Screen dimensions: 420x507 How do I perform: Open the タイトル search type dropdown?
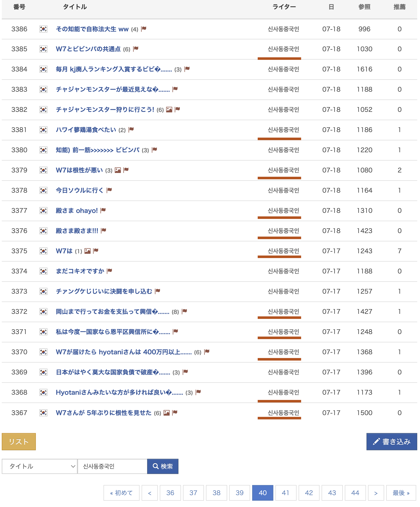point(39,466)
